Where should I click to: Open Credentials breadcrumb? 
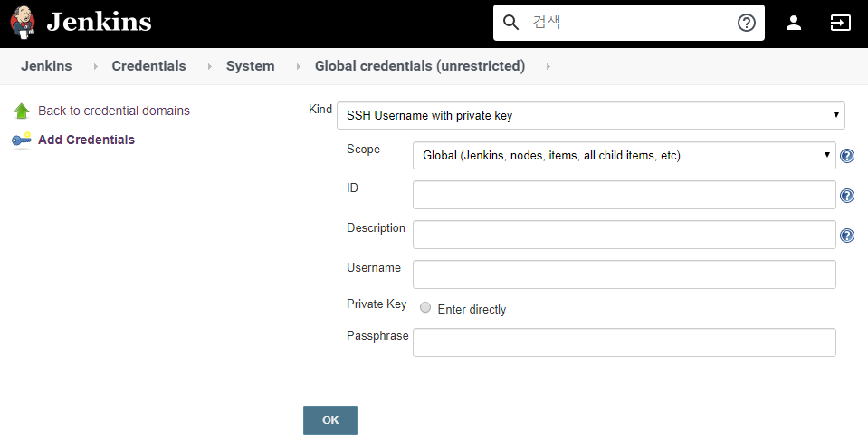(x=149, y=66)
